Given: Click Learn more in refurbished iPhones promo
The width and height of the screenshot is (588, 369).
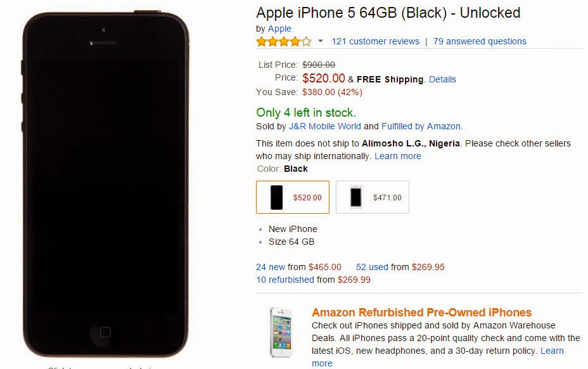Looking at the screenshot, I should (551, 351).
